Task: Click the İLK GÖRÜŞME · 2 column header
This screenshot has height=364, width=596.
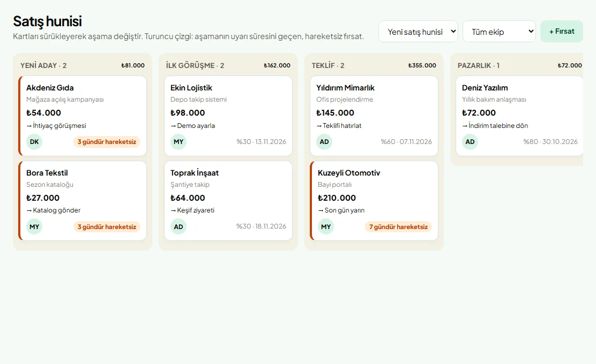Action: (x=195, y=66)
